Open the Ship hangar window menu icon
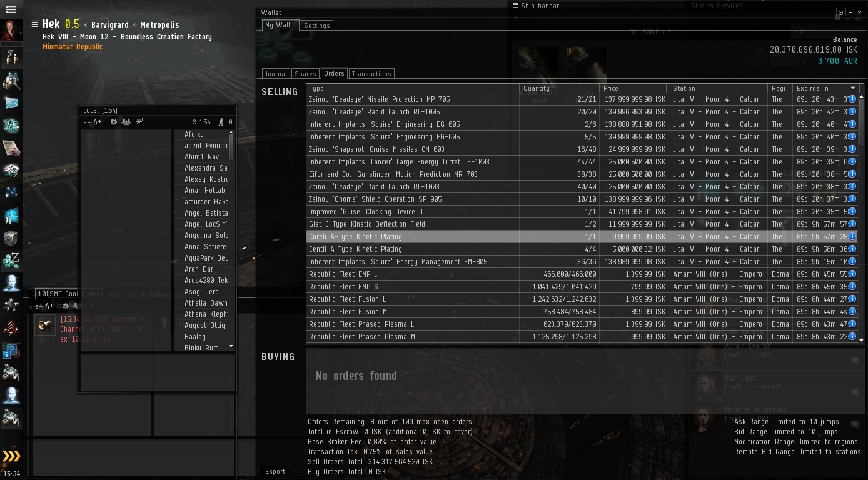 (x=515, y=6)
